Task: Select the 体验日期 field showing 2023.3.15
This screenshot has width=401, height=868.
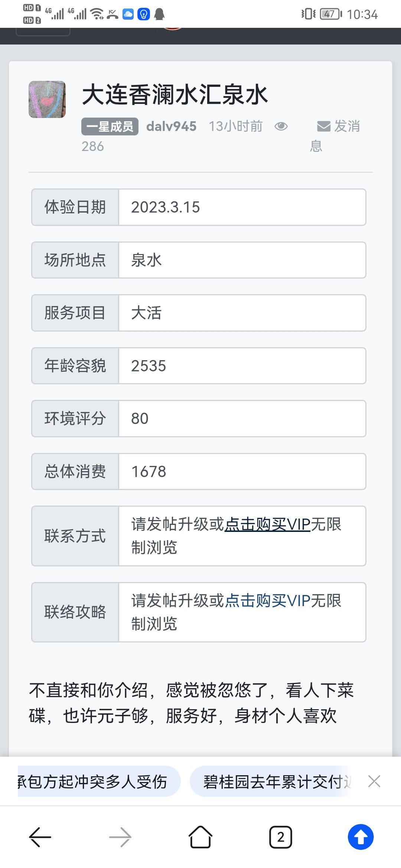Action: [x=166, y=207]
